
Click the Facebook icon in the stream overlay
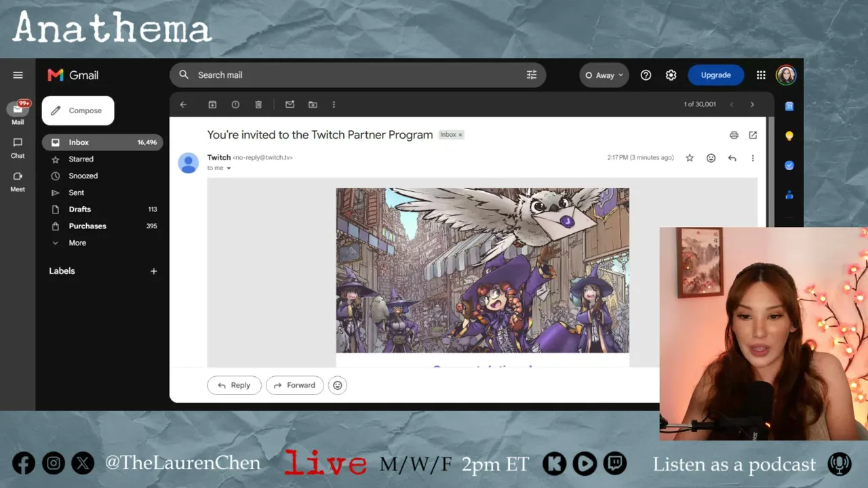point(24,464)
